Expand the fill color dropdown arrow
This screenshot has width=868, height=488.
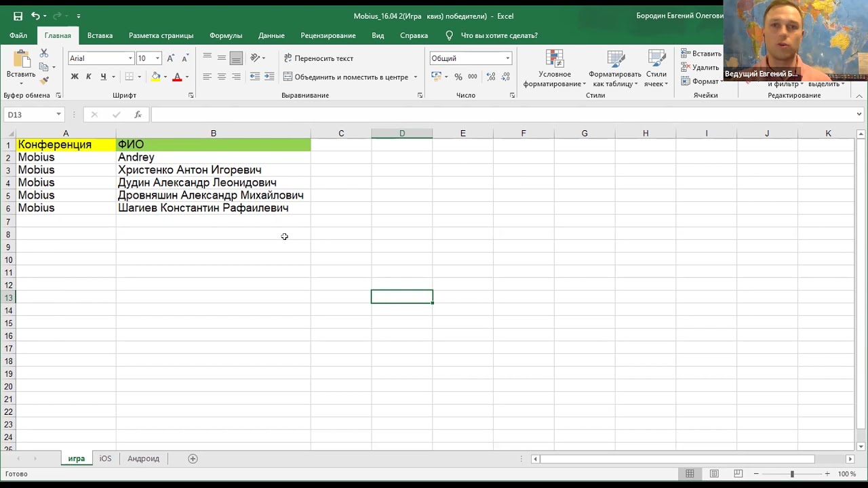[165, 77]
